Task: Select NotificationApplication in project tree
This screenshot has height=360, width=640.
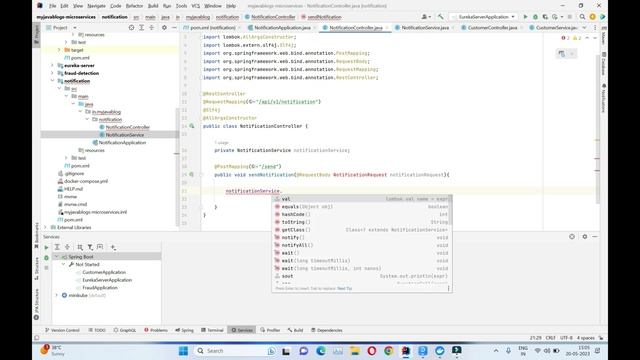Action: coord(122,142)
